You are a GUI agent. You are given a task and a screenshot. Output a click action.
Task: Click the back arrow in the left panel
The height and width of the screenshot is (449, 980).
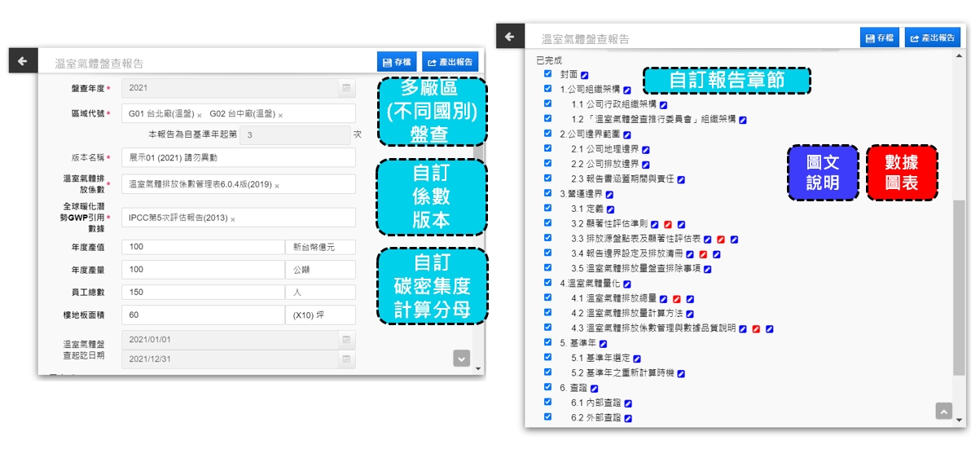point(23,61)
